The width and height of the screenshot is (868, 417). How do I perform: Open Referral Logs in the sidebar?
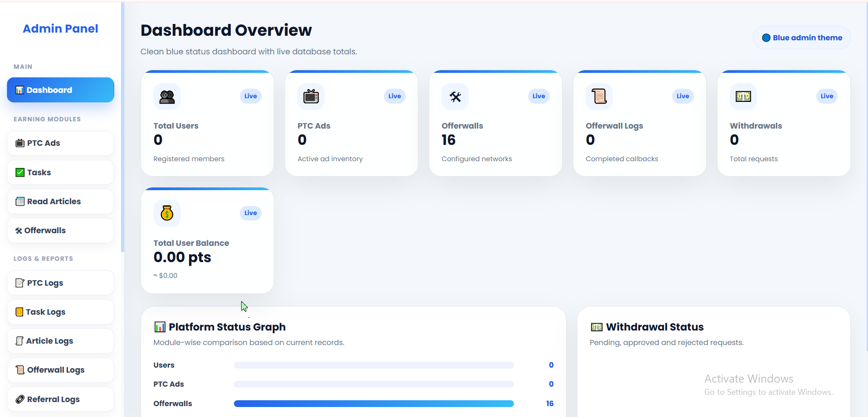pyautogui.click(x=60, y=399)
